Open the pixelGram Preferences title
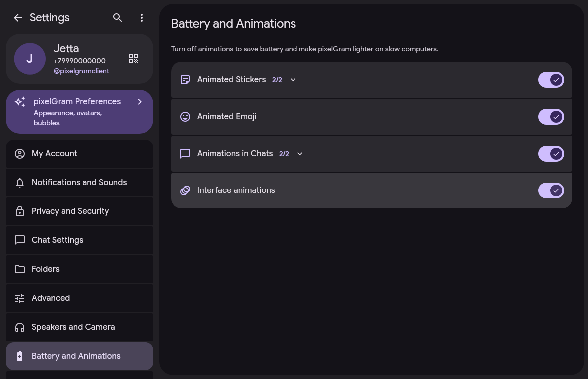 (77, 101)
